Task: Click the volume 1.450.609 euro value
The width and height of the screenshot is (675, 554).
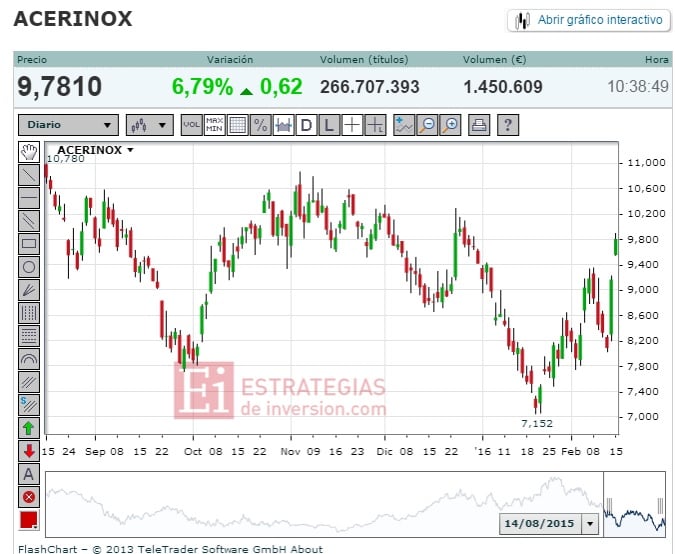Action: (503, 87)
